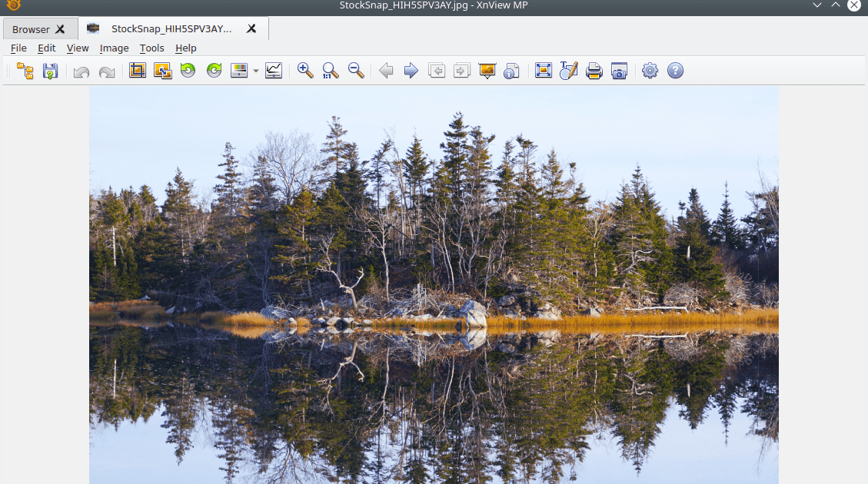The width and height of the screenshot is (868, 484).
Task: Open the Edit menu
Action: coord(46,48)
